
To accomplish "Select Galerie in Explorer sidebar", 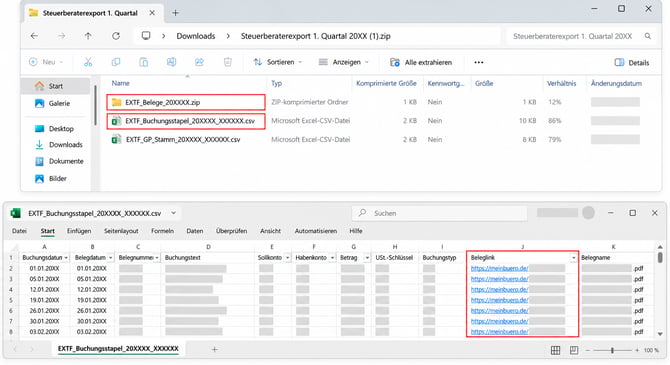I will [x=53, y=103].
